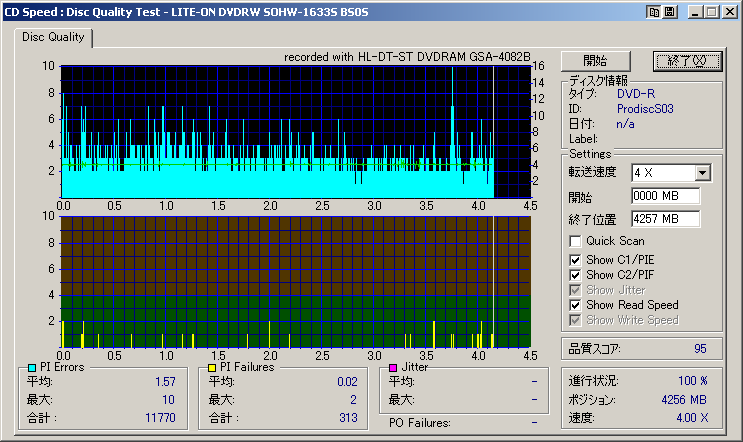This screenshot has width=743, height=442.
Task: Click the PO Failures label
Action: (x=419, y=423)
